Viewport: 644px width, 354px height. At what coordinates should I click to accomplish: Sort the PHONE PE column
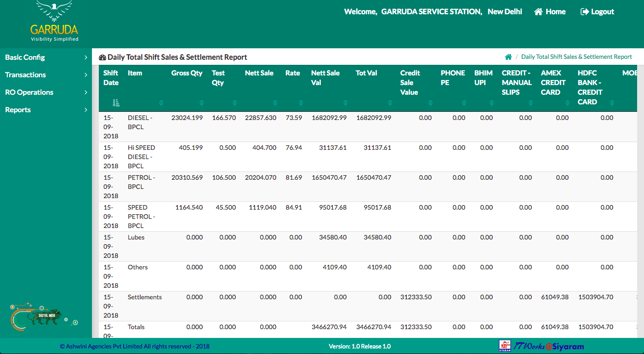tap(464, 103)
